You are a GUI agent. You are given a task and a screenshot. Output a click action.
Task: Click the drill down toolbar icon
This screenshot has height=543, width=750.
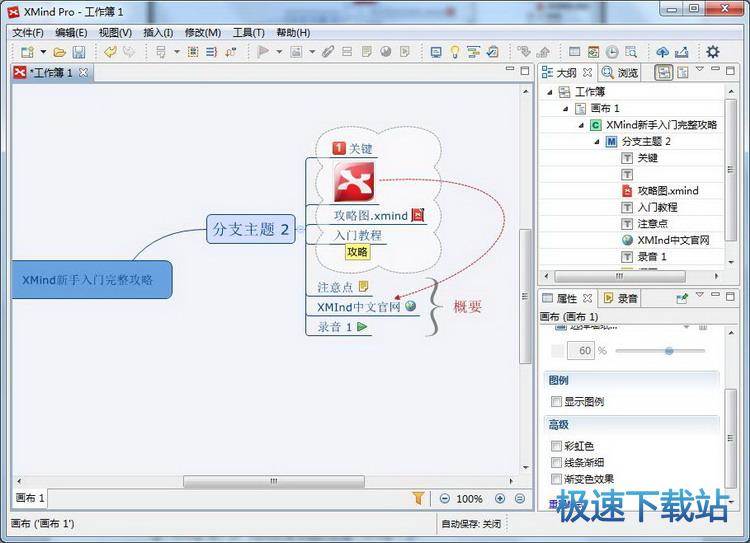[x=524, y=52]
